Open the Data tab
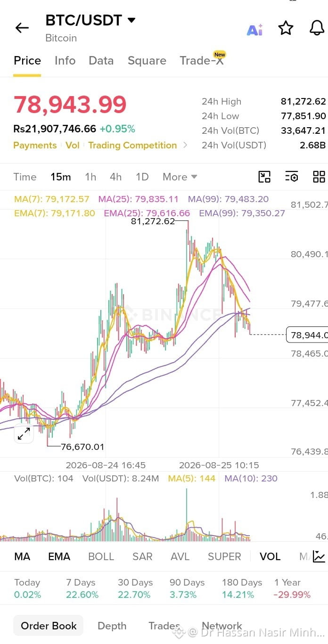 pyautogui.click(x=101, y=61)
